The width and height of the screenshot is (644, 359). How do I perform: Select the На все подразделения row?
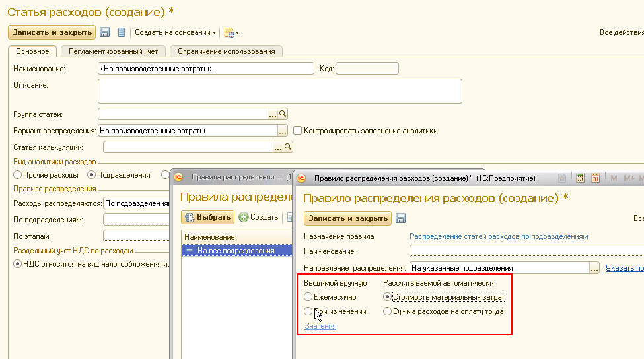[x=237, y=251]
